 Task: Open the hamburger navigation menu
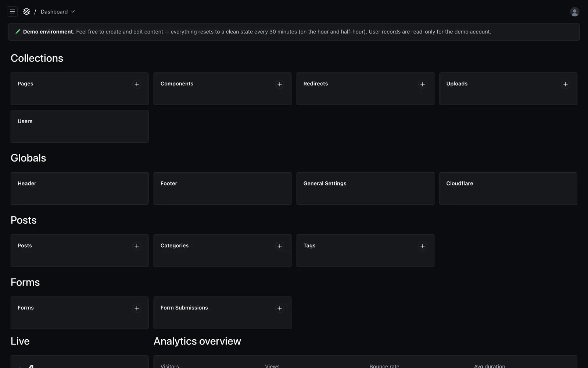[x=12, y=11]
